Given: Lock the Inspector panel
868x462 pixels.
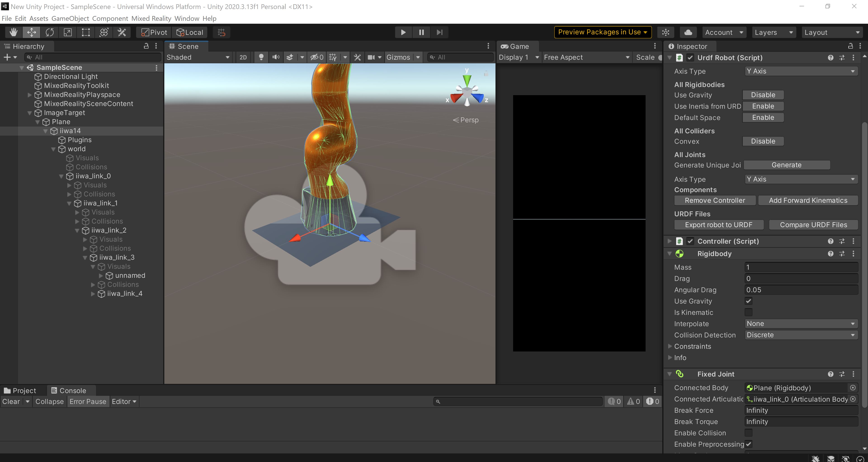Looking at the screenshot, I should click(850, 46).
